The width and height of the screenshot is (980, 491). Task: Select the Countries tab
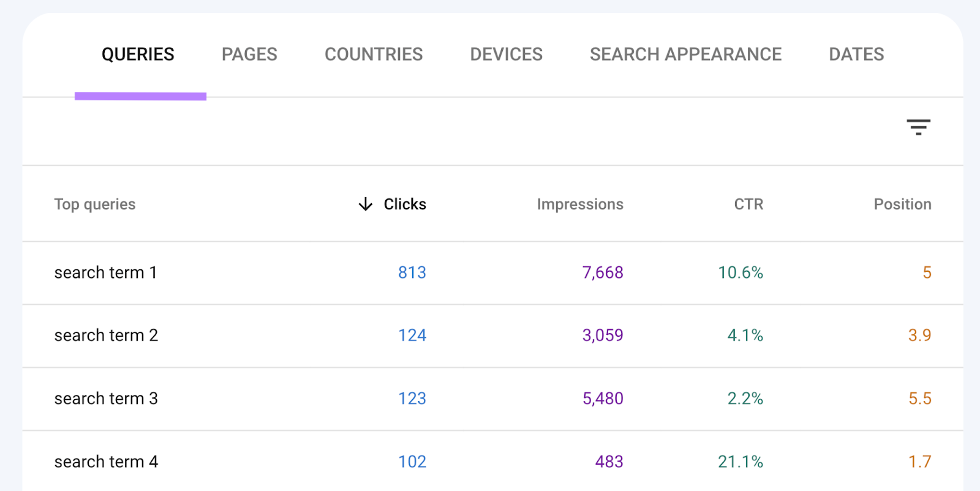pyautogui.click(x=374, y=54)
